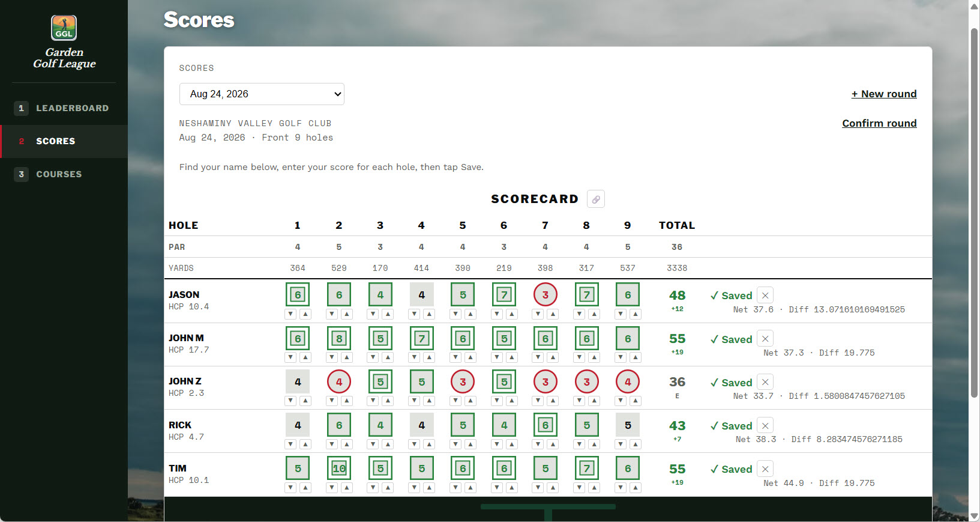This screenshot has width=980, height=522.
Task: Decrease John Z's hole 2 score arrow
Action: pyautogui.click(x=332, y=401)
